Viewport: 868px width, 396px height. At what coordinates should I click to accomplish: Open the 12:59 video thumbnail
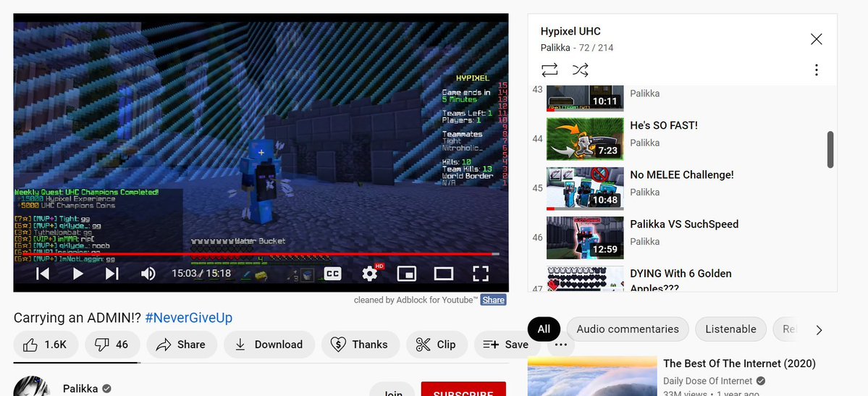(584, 237)
